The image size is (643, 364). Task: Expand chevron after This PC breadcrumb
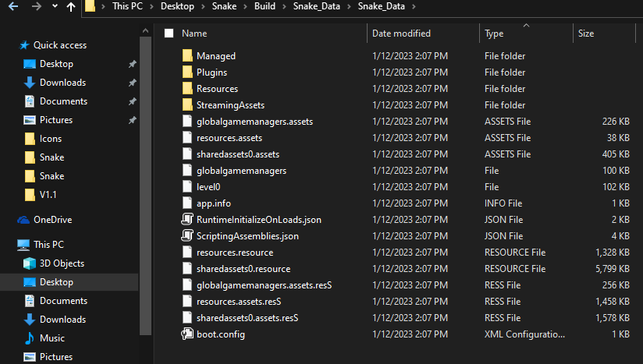tap(151, 6)
